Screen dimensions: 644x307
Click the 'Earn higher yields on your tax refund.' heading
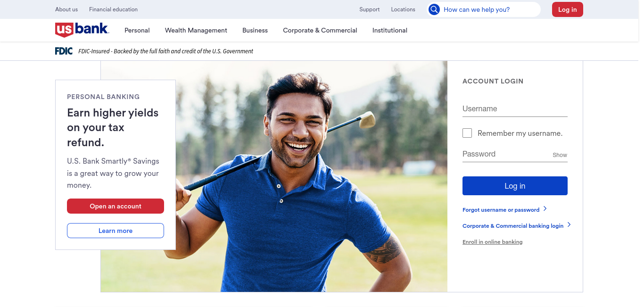coord(113,127)
